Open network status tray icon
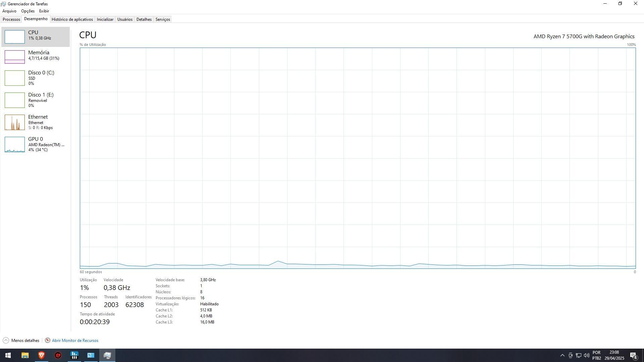The width and height of the screenshot is (644, 362). pyautogui.click(x=579, y=355)
